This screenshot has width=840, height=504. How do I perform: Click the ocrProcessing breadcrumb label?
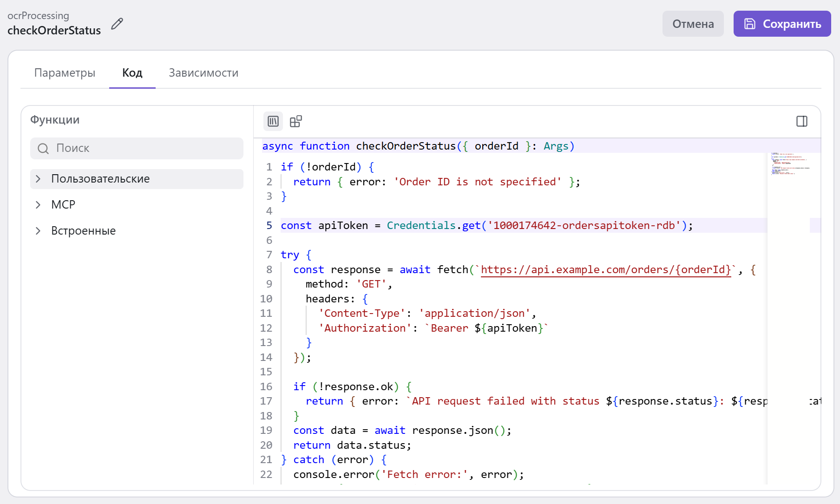point(38,16)
